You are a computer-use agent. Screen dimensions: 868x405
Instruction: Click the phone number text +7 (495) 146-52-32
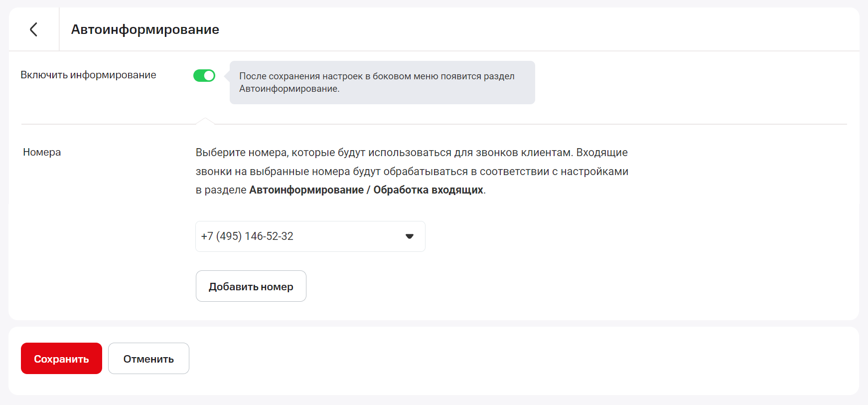point(247,236)
